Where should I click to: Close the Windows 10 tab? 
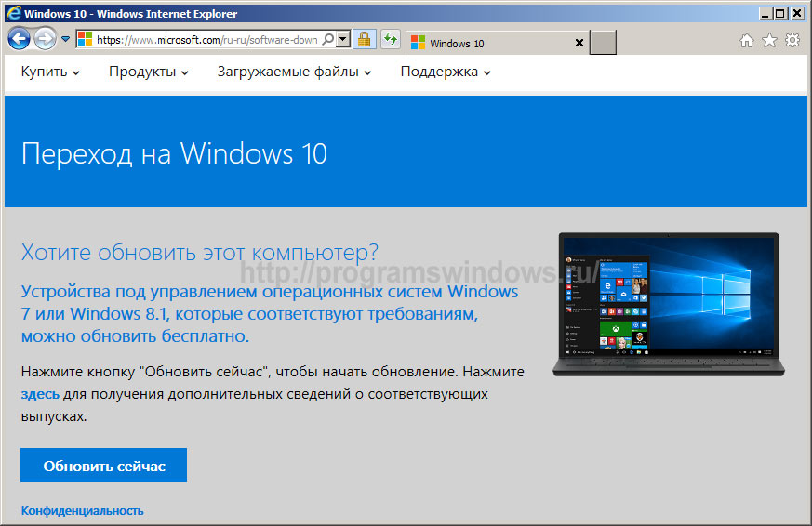coord(579,43)
